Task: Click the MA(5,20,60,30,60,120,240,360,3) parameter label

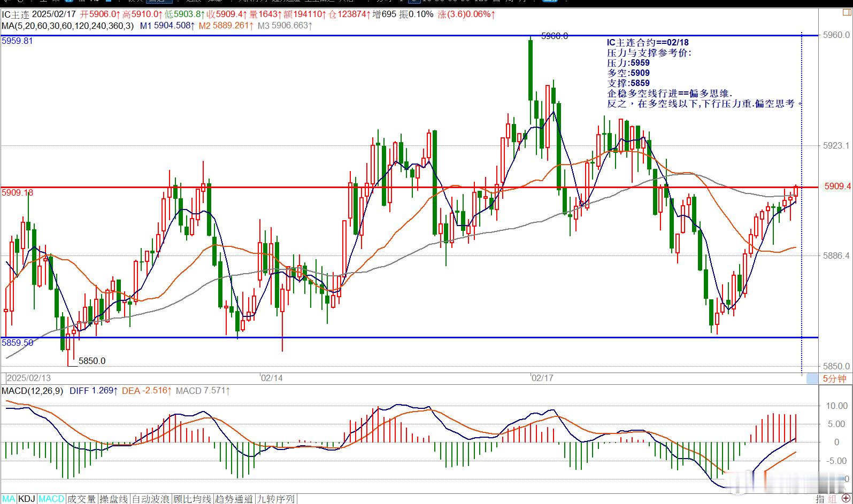Action: [x=68, y=25]
